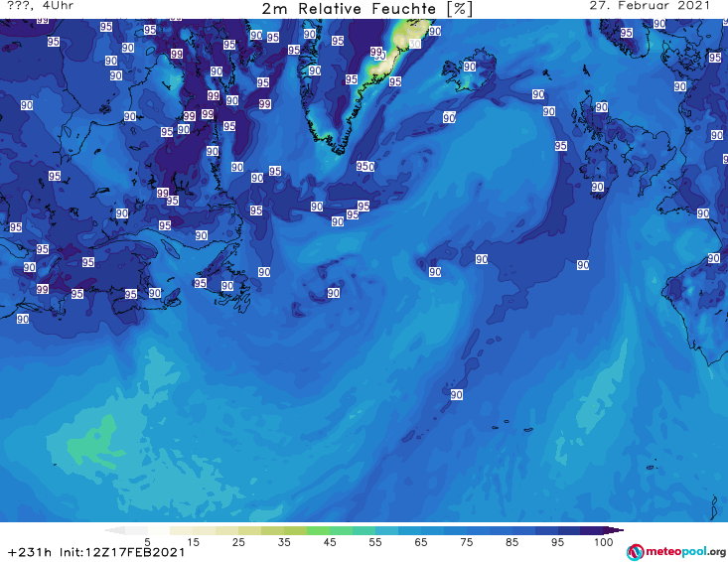Click the '15' value on the color scale

tap(193, 542)
